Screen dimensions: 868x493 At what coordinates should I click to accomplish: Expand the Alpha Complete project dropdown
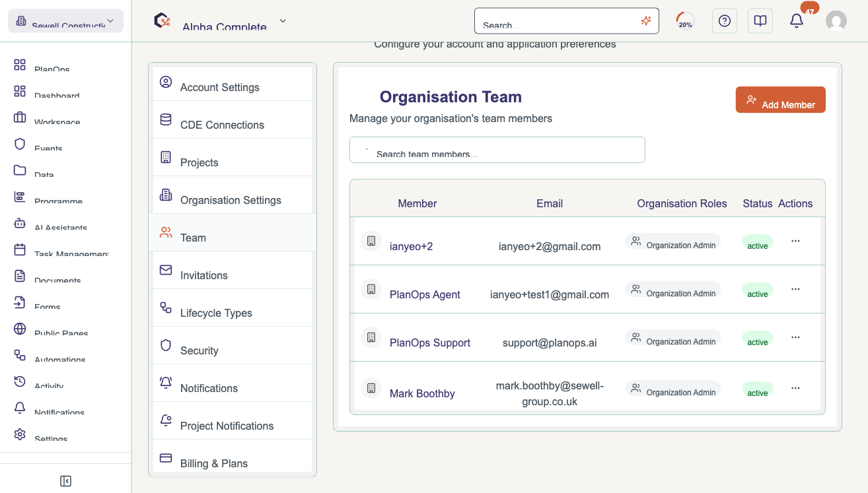(283, 21)
